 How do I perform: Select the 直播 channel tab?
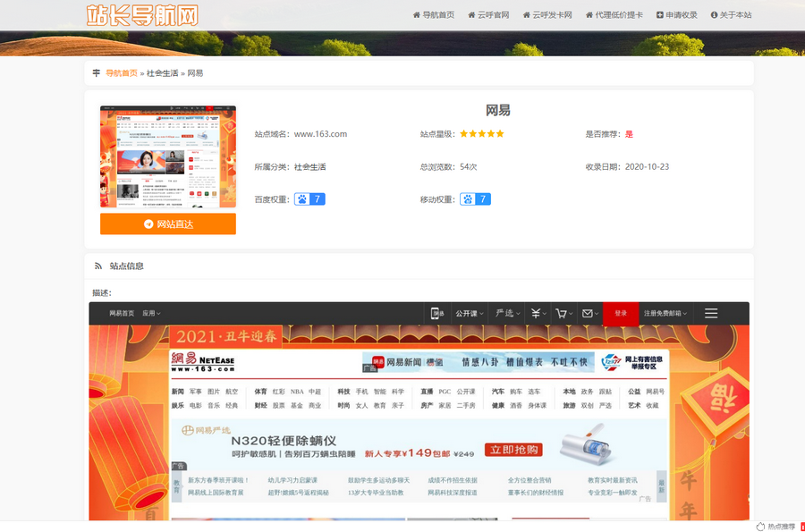[427, 392]
